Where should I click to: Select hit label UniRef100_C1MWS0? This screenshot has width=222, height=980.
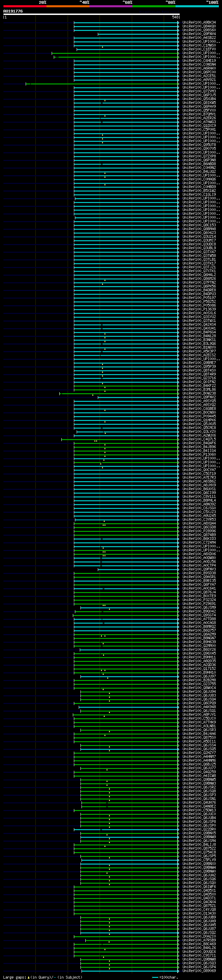pyautogui.click(x=199, y=45)
